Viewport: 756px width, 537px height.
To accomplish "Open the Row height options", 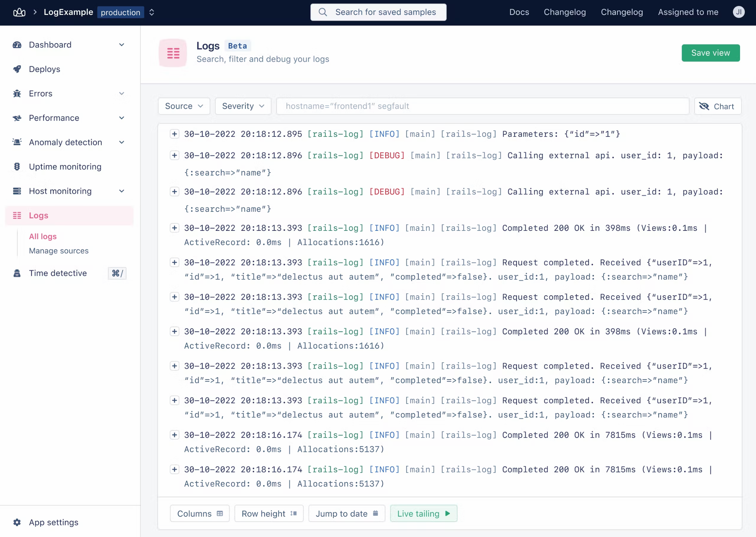I will pyautogui.click(x=269, y=514).
